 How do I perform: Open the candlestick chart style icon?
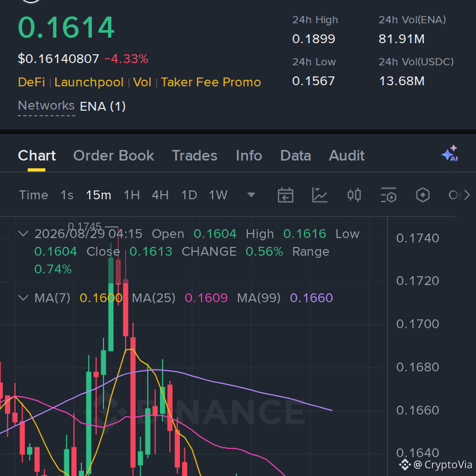(x=354, y=195)
